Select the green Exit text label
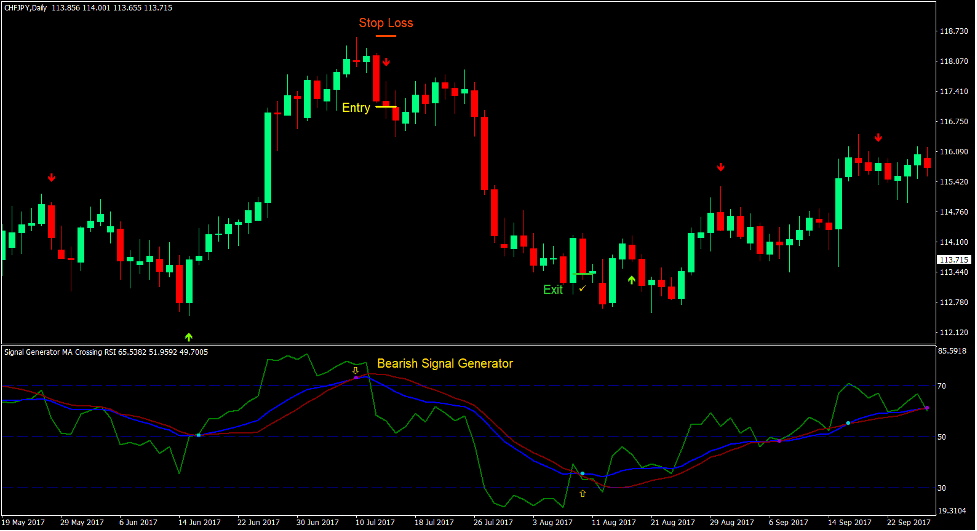This screenshot has height=531, width=977. point(553,290)
